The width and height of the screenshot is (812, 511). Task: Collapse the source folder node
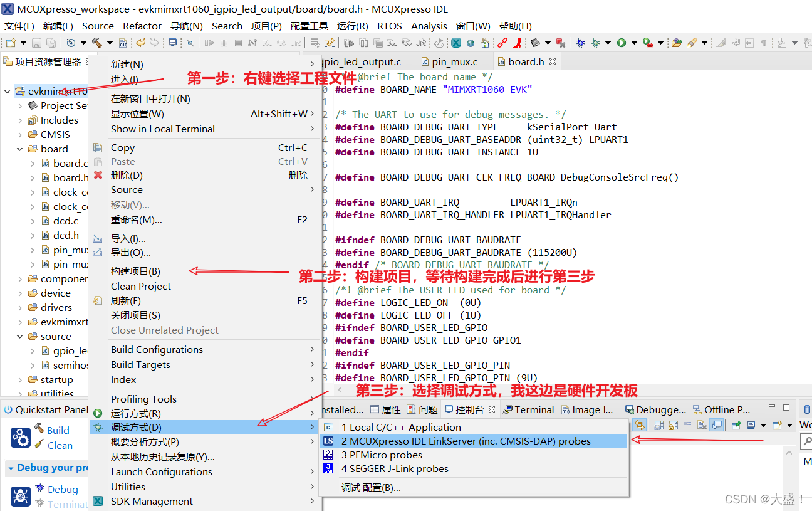point(20,336)
